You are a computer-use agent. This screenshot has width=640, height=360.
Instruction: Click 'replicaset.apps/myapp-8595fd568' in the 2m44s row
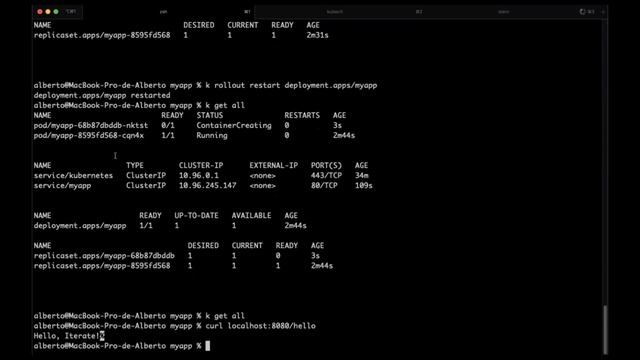coord(102,266)
